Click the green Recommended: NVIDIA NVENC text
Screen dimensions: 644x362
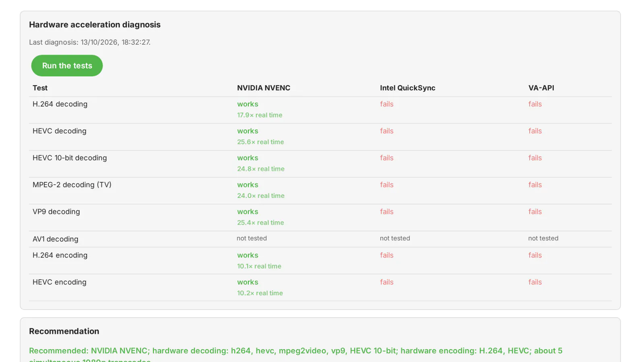[296, 355]
